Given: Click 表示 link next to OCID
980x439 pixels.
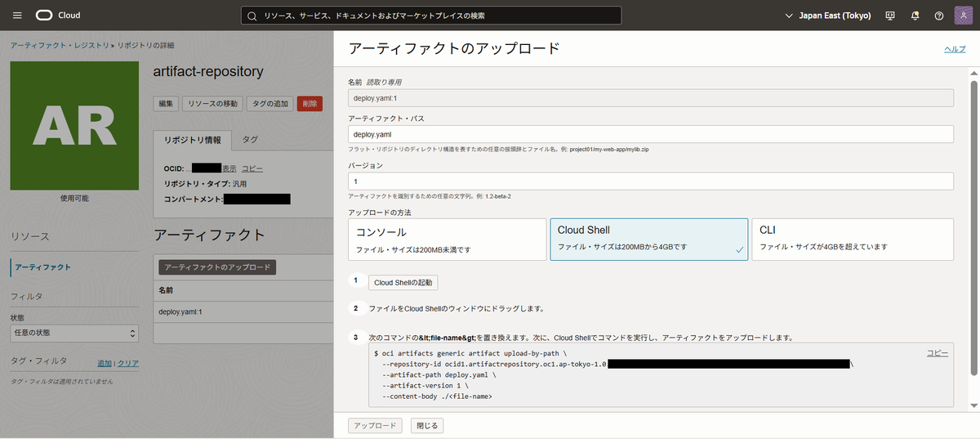Looking at the screenshot, I should (x=229, y=168).
